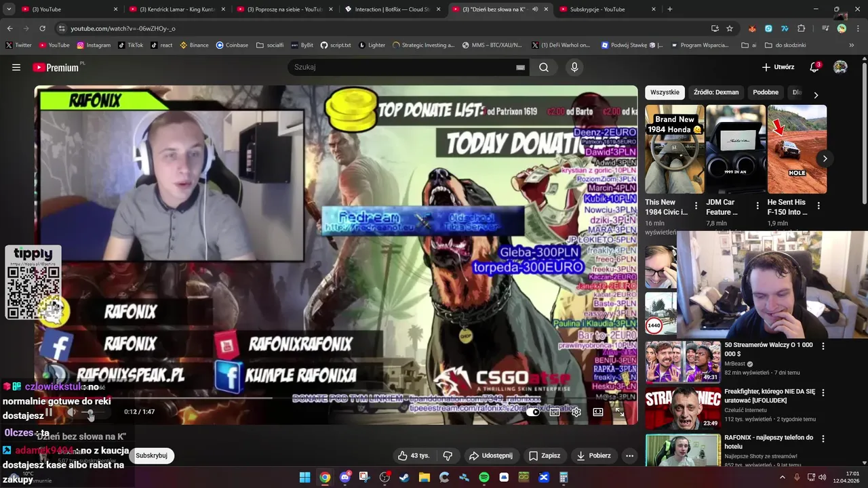
Task: Switch to the Subskrypcje - YouTube tab
Action: click(607, 9)
